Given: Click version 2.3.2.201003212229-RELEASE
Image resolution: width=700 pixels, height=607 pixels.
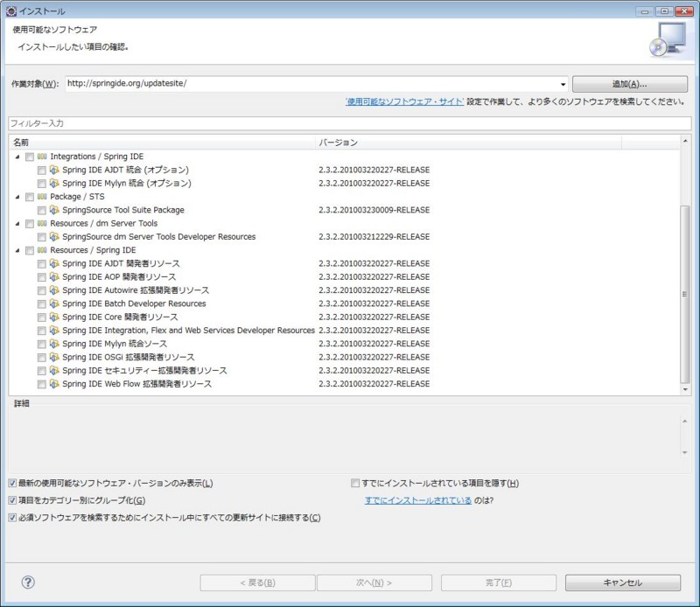Looking at the screenshot, I should (x=374, y=237).
